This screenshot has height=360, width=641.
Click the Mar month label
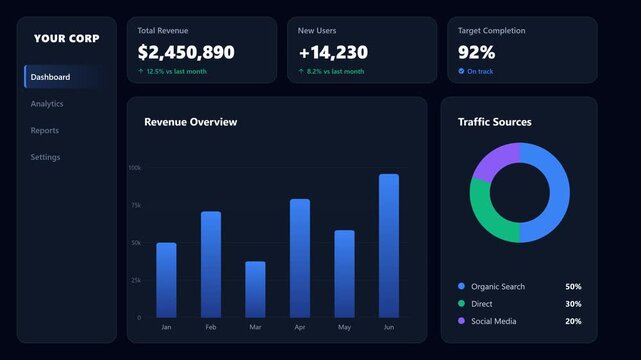256,327
